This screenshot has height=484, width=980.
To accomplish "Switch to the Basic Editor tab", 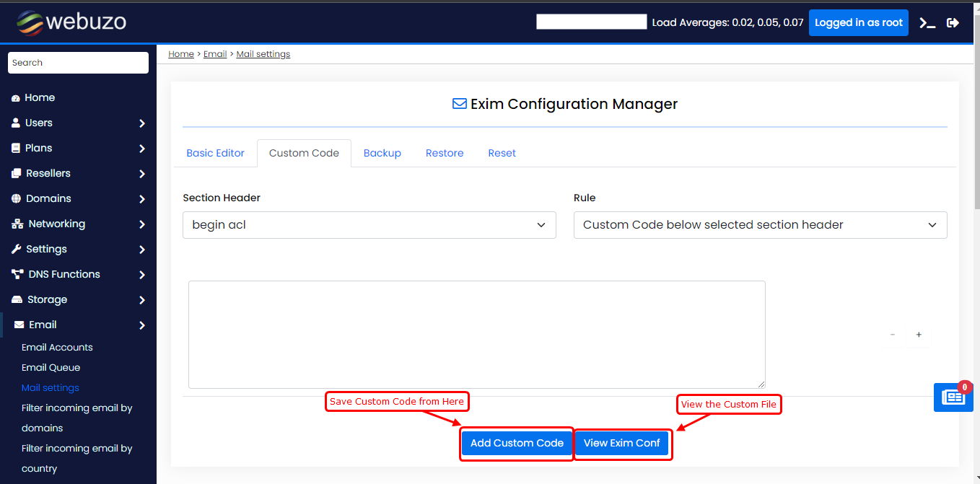I will 215,153.
